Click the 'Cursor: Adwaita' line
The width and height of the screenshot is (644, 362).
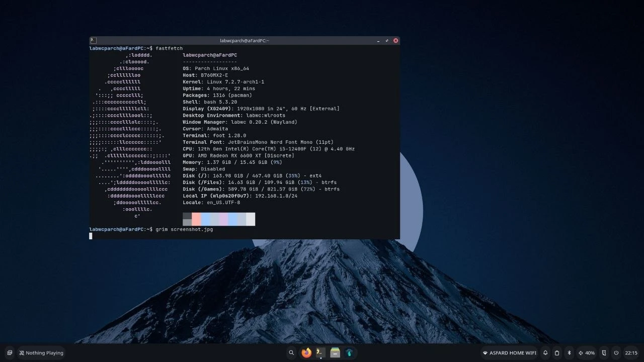205,129
